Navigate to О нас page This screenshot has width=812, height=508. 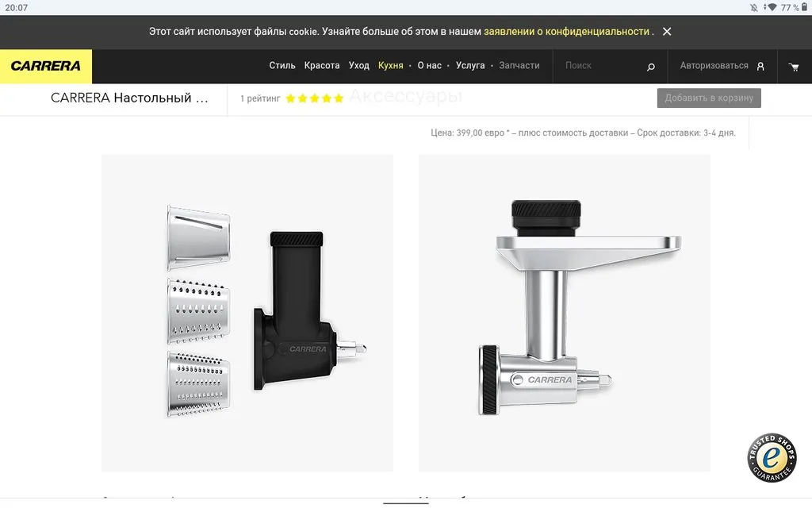[x=429, y=66]
